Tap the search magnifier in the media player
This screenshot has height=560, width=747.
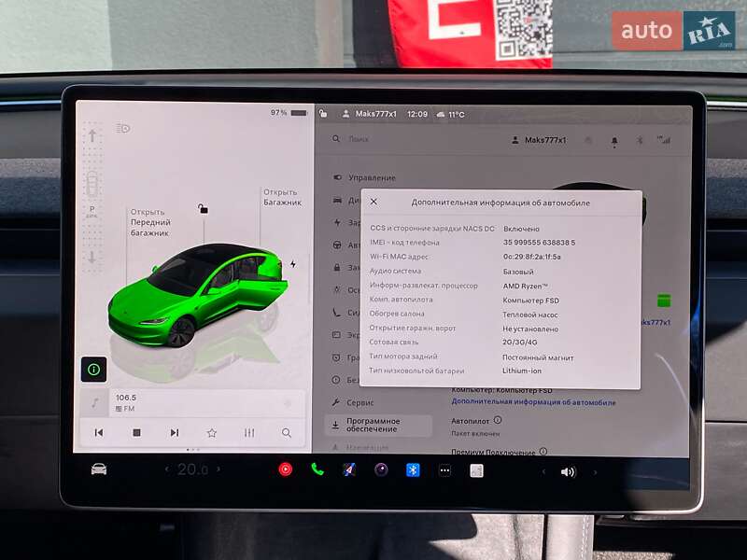[285, 431]
